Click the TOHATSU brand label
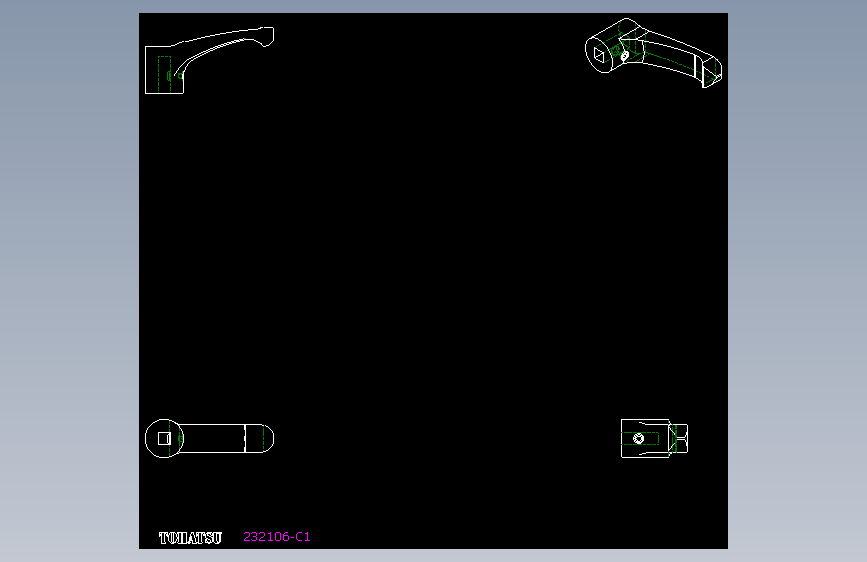 tap(190, 538)
